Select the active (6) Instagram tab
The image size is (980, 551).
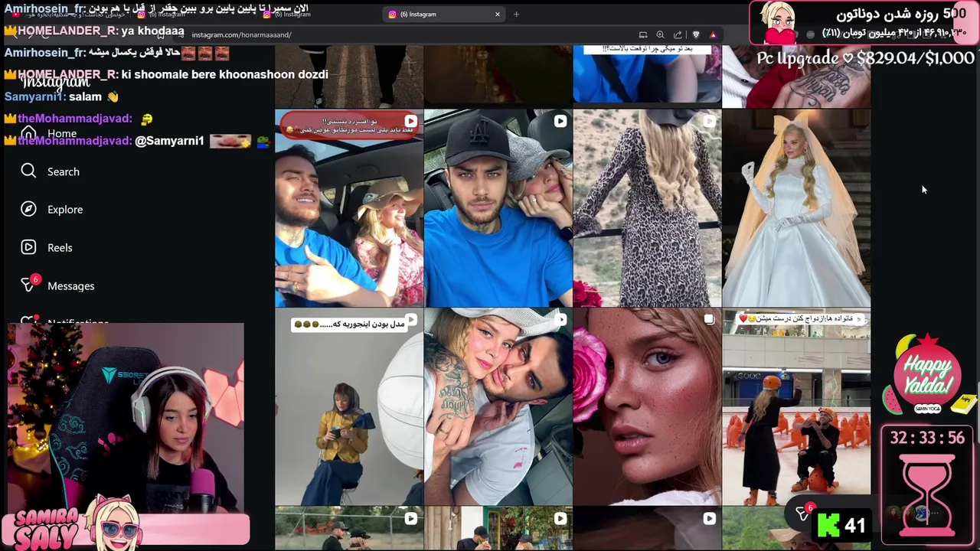pos(443,14)
